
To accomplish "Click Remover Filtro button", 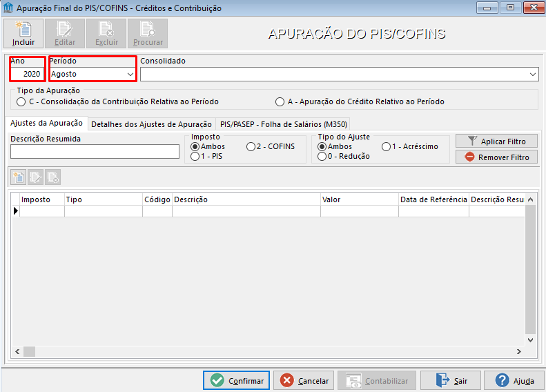I will point(496,157).
